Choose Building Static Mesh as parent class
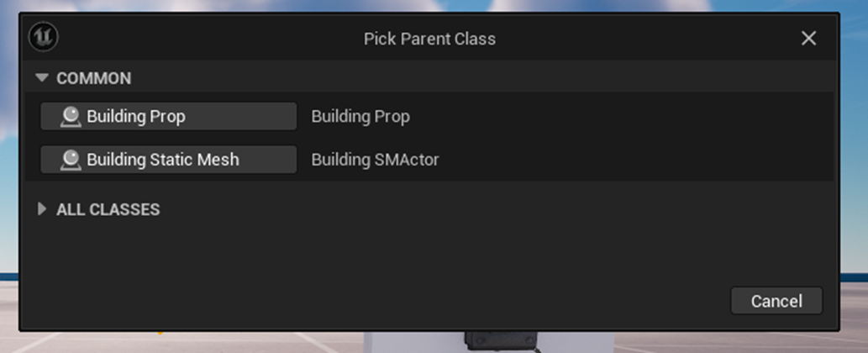The width and height of the screenshot is (868, 353). (168, 160)
